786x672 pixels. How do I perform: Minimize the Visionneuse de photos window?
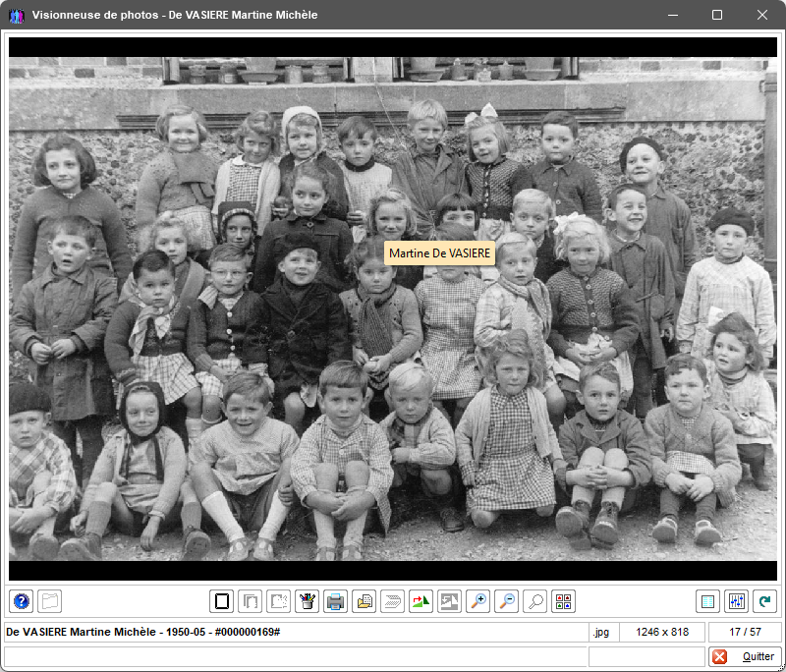tap(673, 15)
